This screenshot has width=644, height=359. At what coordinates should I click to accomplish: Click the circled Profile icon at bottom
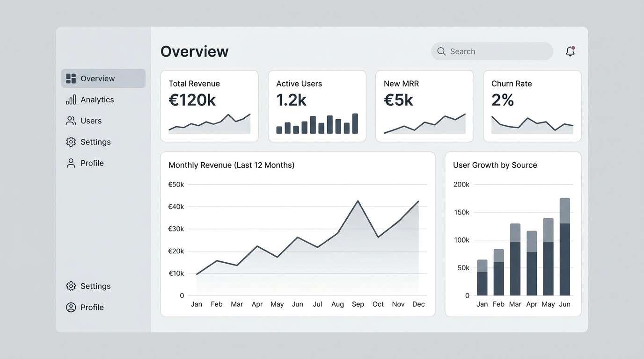pyautogui.click(x=71, y=307)
